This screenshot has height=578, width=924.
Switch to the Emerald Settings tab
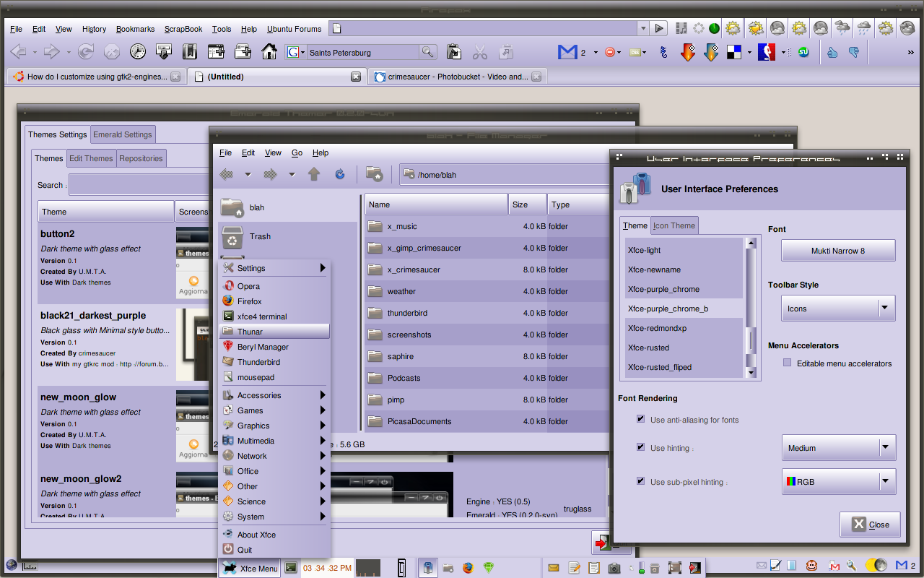click(123, 134)
